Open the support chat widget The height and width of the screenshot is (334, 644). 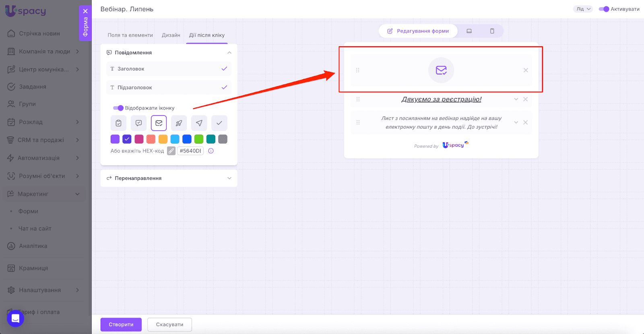[x=15, y=318]
